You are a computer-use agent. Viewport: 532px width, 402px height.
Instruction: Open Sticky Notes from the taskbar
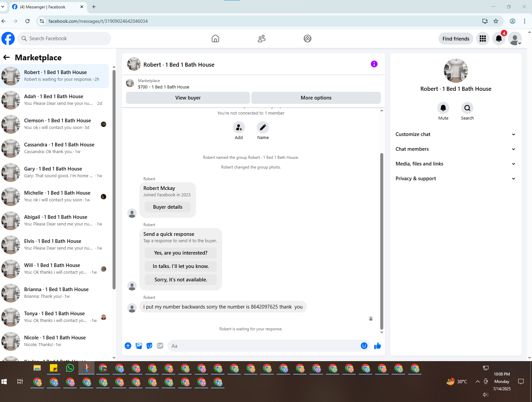pyautogui.click(x=54, y=368)
